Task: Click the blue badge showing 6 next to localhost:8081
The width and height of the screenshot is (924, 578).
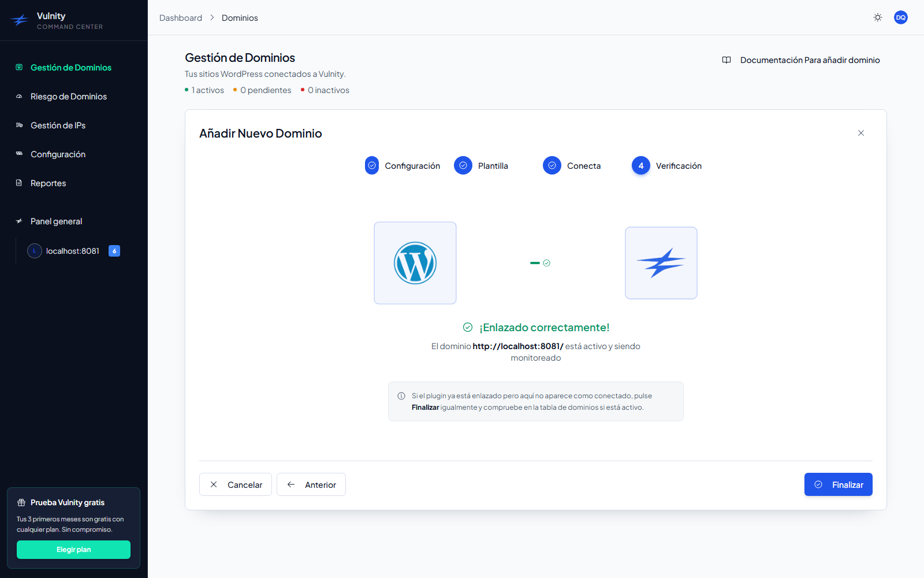Action: point(114,251)
